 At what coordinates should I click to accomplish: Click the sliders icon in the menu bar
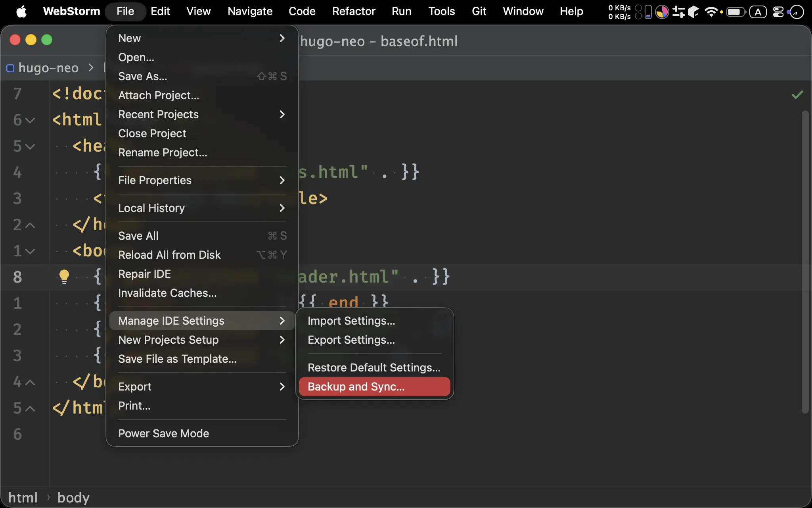(x=678, y=12)
